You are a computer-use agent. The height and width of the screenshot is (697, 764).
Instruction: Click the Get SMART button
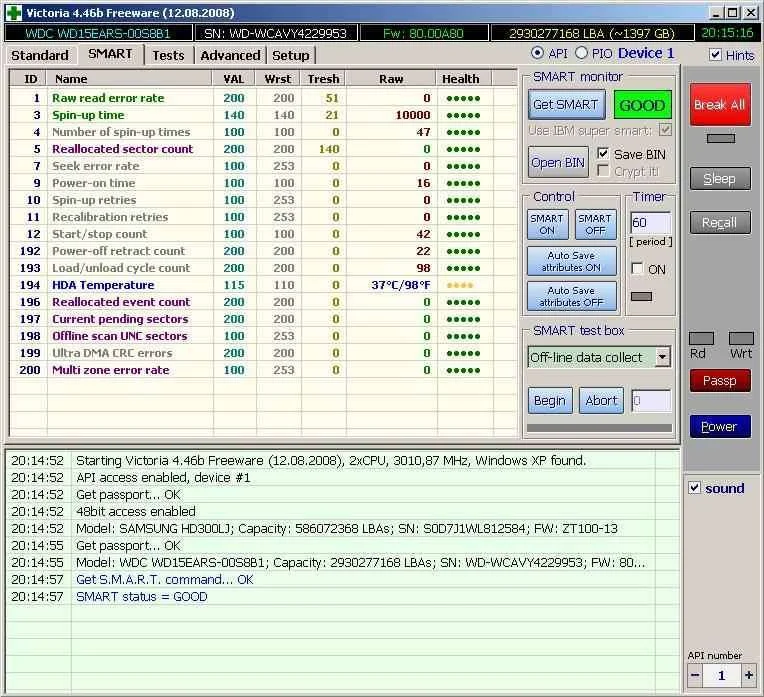(565, 105)
